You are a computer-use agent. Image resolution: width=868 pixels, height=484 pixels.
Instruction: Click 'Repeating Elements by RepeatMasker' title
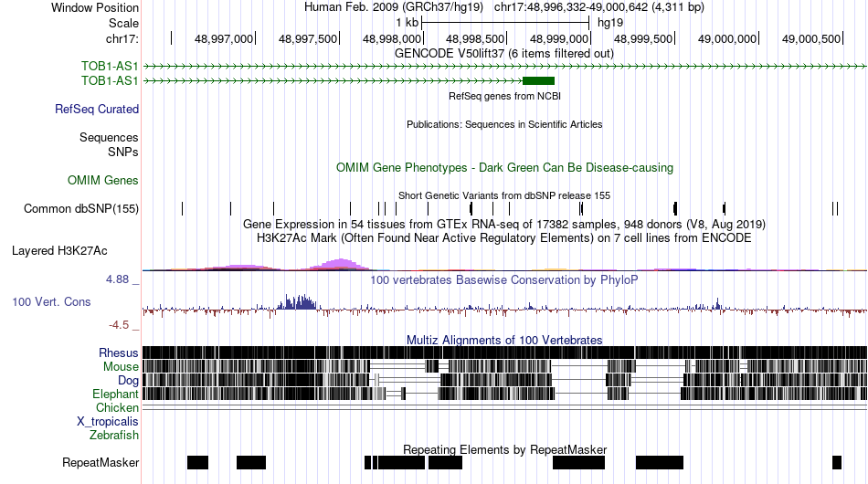pyautogui.click(x=504, y=449)
